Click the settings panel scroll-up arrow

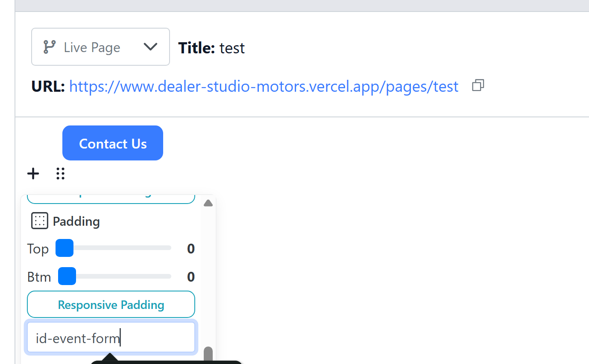208,203
